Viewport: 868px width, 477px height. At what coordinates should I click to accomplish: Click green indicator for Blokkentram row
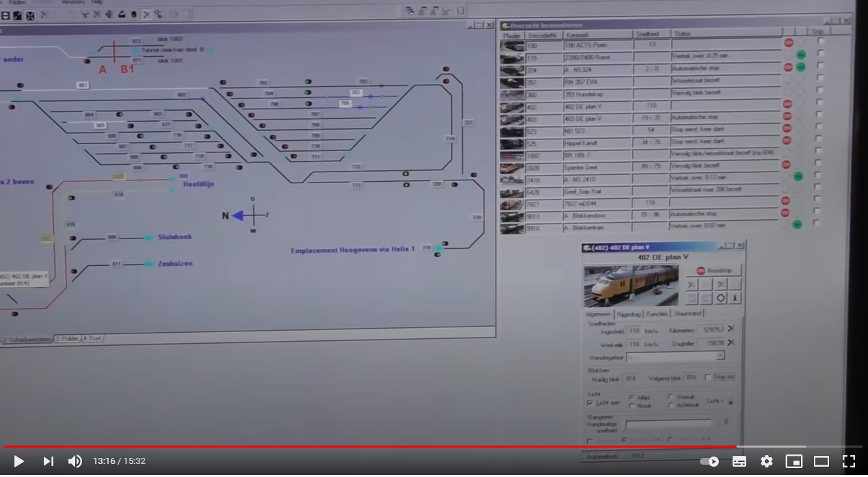point(797,224)
